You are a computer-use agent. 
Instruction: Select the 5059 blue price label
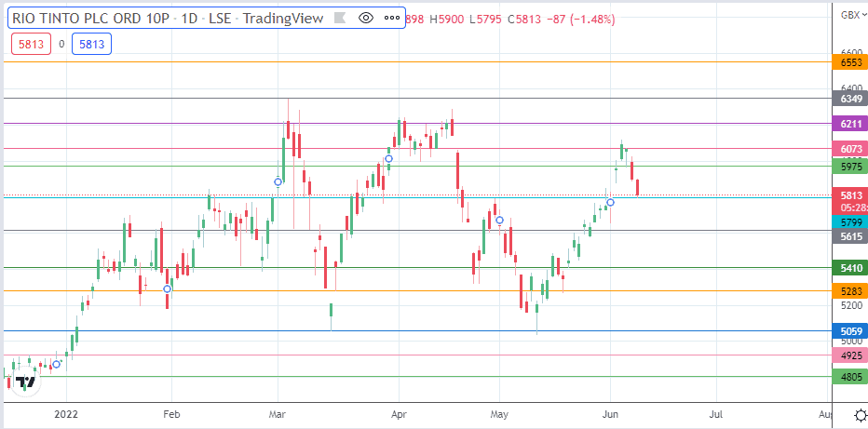click(849, 331)
